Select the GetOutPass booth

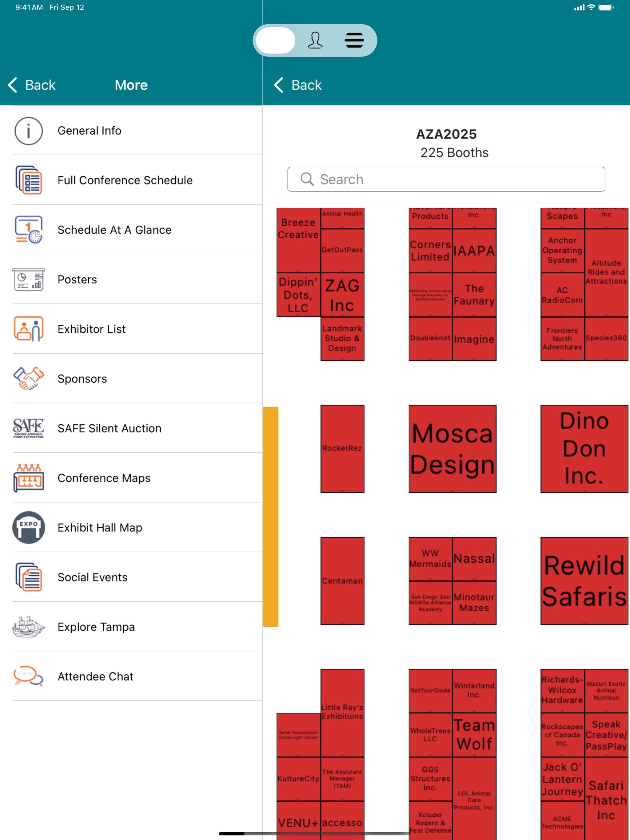[342, 251]
